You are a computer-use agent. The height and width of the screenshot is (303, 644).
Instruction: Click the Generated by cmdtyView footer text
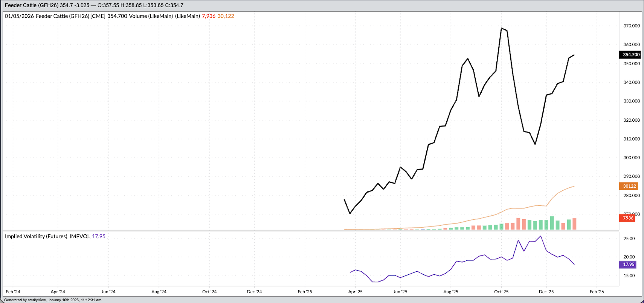click(53, 300)
